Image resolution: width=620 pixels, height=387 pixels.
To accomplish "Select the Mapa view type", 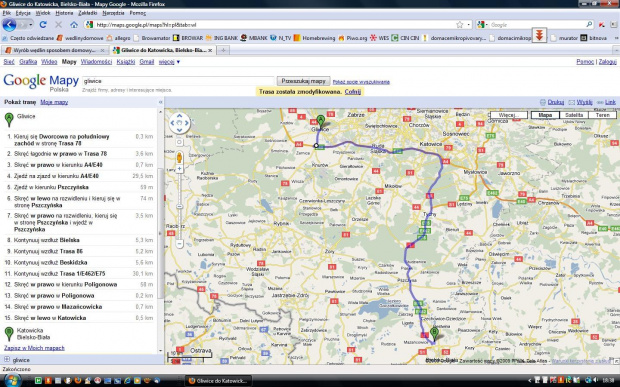I will [545, 115].
